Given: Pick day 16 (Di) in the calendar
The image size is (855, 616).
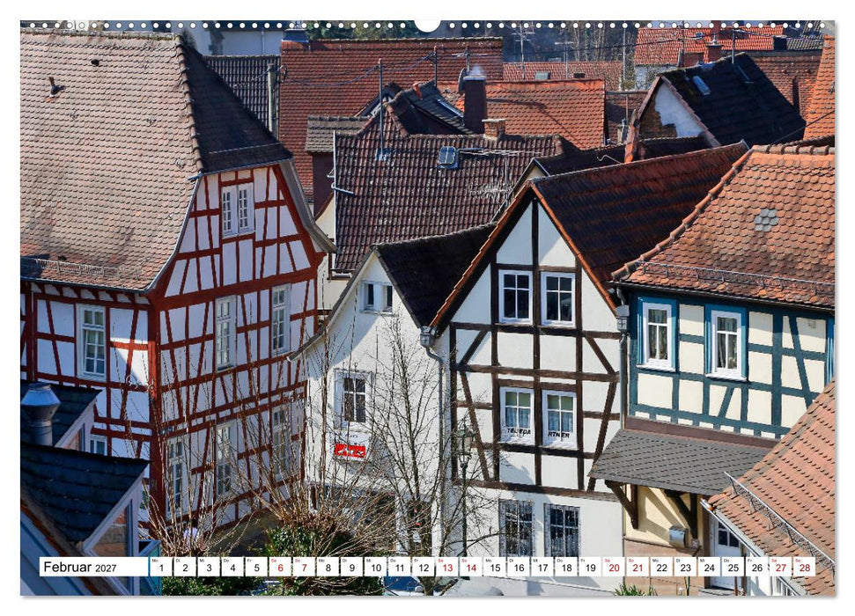Looking at the screenshot, I should pyautogui.click(x=519, y=567).
